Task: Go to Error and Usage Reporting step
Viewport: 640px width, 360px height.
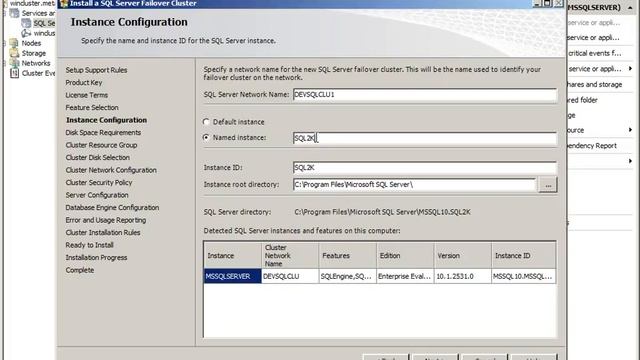Action: point(106,220)
